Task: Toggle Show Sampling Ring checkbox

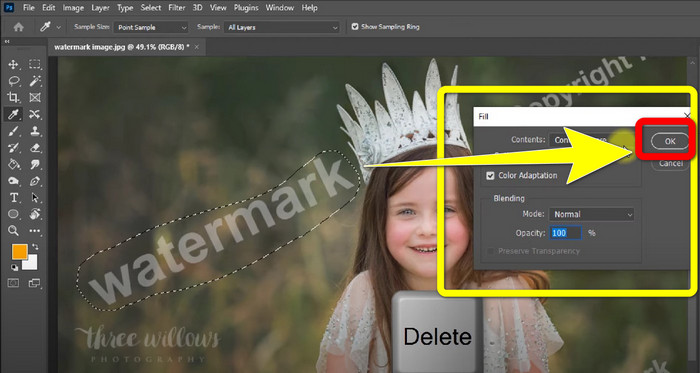Action: point(355,27)
